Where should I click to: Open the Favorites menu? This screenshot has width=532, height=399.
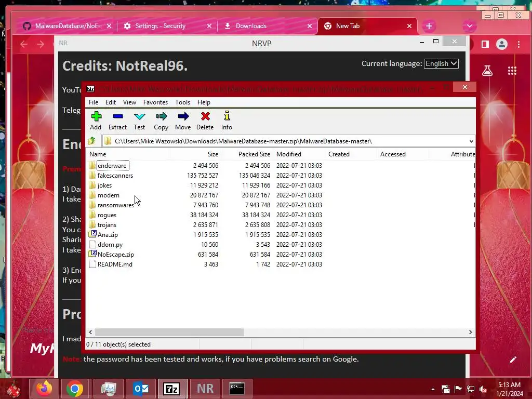(155, 102)
